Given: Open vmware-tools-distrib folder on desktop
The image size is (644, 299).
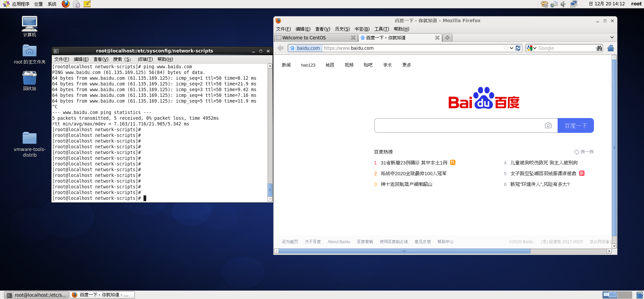Looking at the screenshot, I should pyautogui.click(x=30, y=145).
